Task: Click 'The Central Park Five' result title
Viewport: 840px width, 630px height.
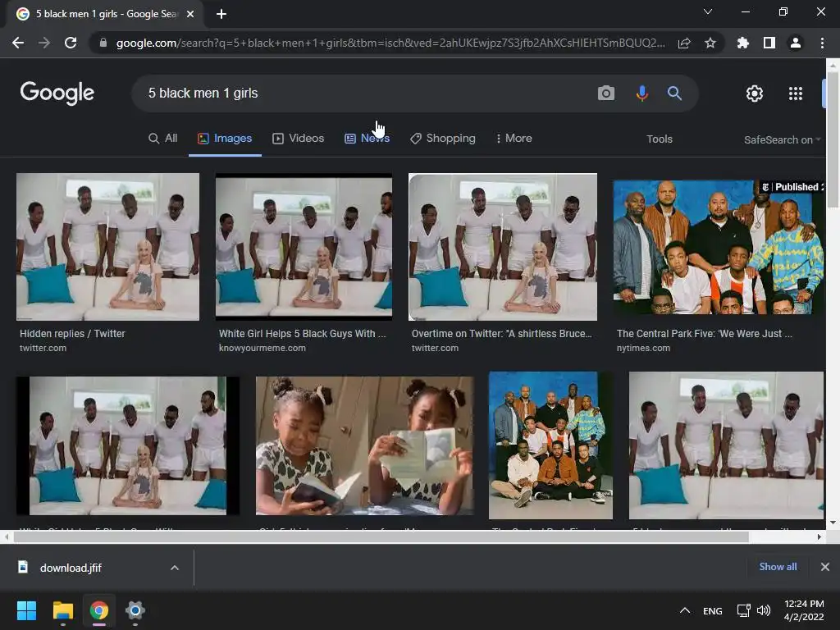Action: [704, 333]
